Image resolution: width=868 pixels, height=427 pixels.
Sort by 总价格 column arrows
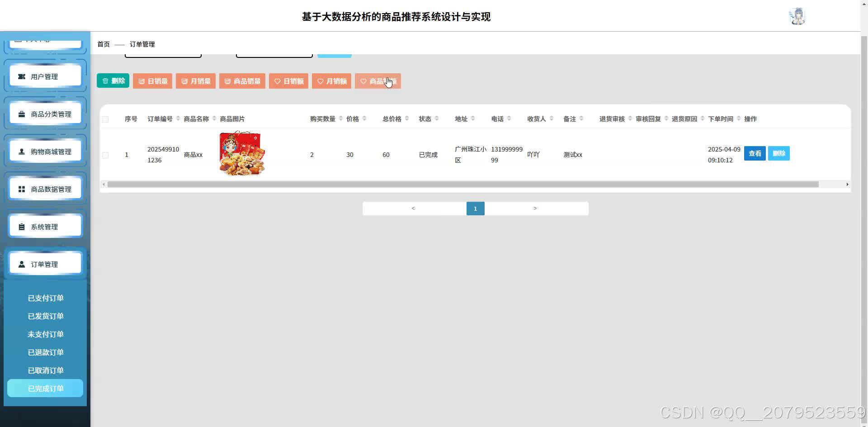click(407, 119)
